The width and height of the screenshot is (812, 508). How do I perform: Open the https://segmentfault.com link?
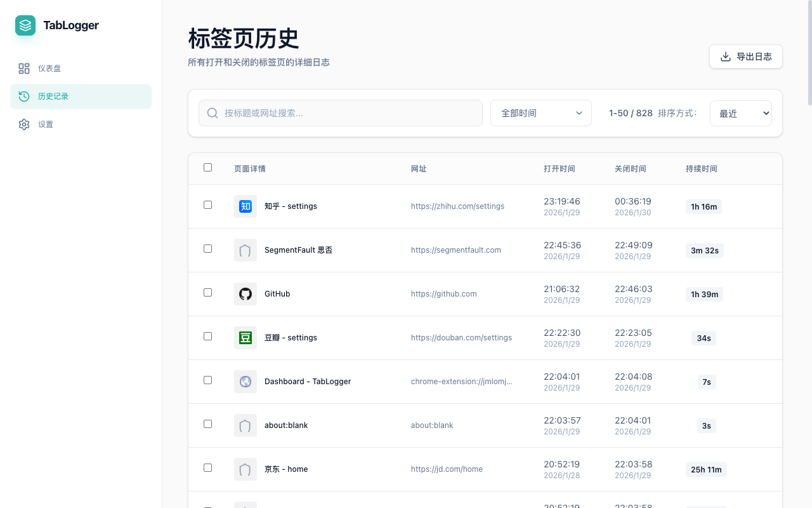pyautogui.click(x=455, y=250)
